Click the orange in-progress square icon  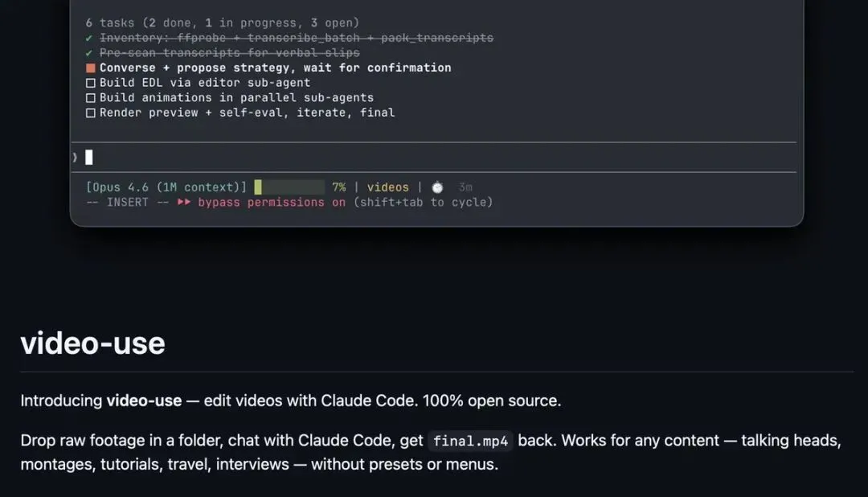[x=91, y=68]
